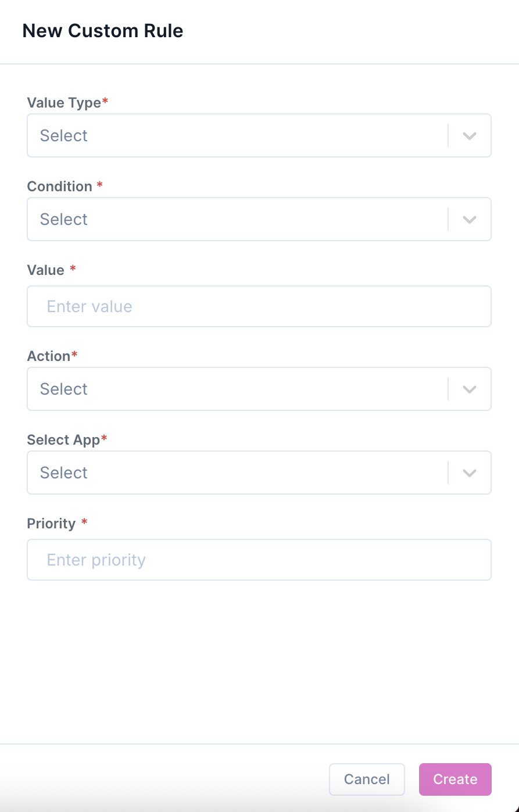
Task: Expand the Condition select box placeholder
Action: 64,220
